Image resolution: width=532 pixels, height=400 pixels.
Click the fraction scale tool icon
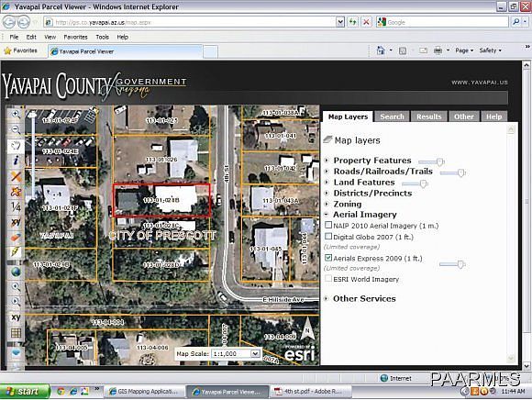pos(16,206)
